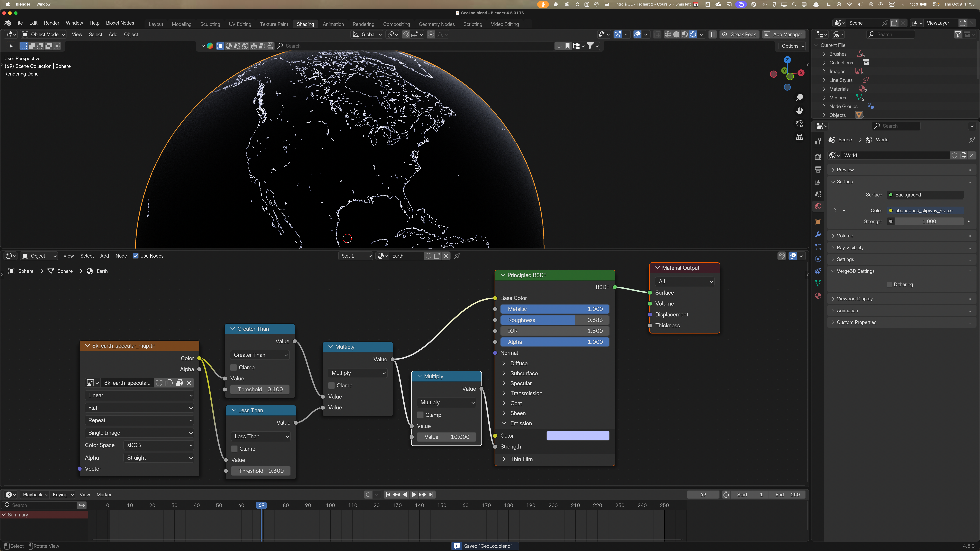Toggle auto keying record button
This screenshot has height=551, width=980.
tap(368, 495)
